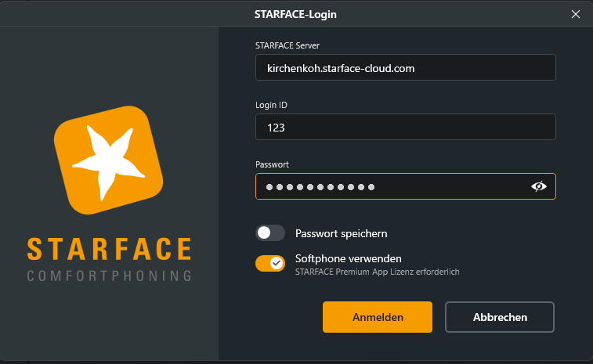Show the password with the eye icon
This screenshot has width=593, height=364.
538,186
